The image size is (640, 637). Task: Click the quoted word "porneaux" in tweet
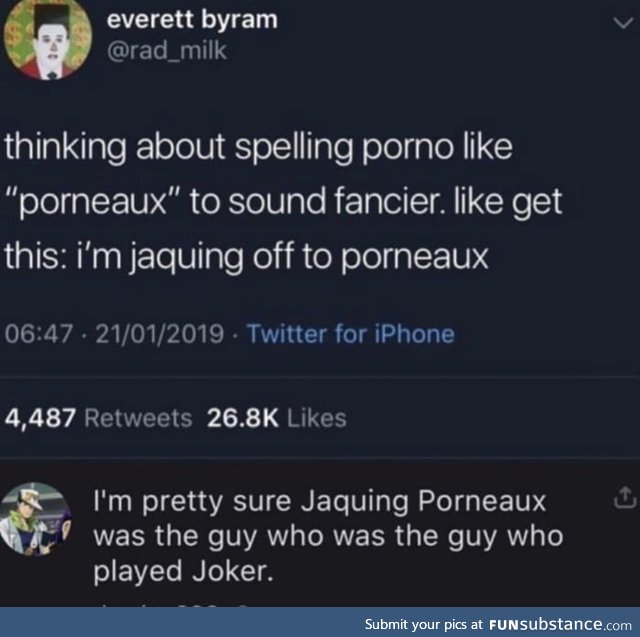coord(93,203)
